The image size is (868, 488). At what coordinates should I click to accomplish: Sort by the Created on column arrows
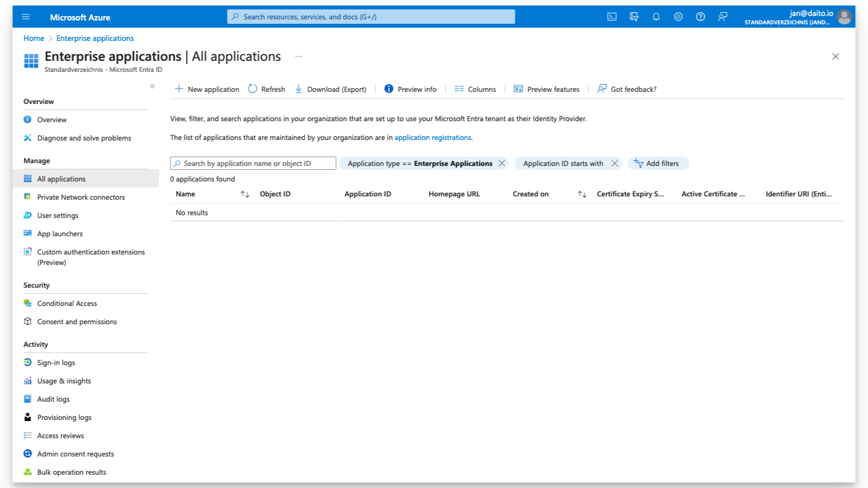[582, 194]
